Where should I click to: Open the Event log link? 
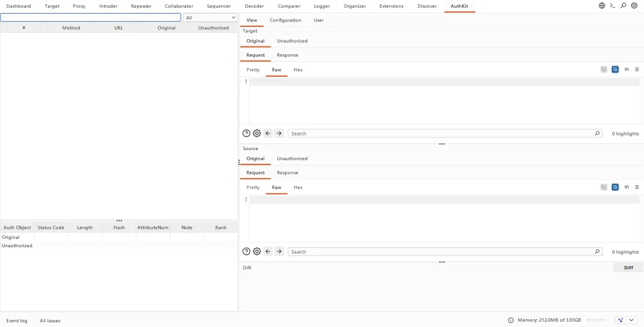click(x=17, y=321)
